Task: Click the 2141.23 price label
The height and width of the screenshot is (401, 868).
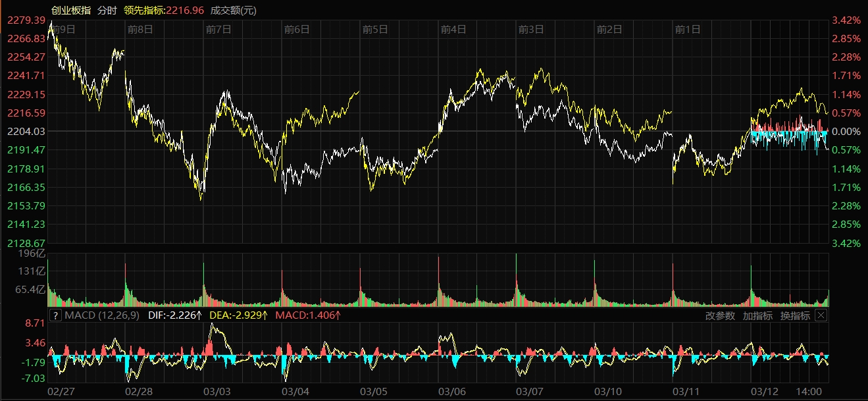Action: [26, 225]
